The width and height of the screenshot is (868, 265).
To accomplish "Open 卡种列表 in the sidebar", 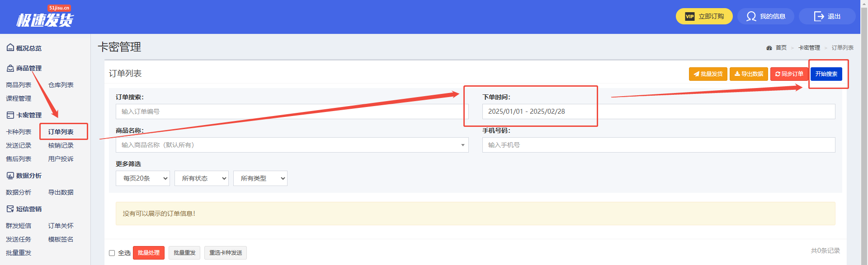I will (19, 132).
